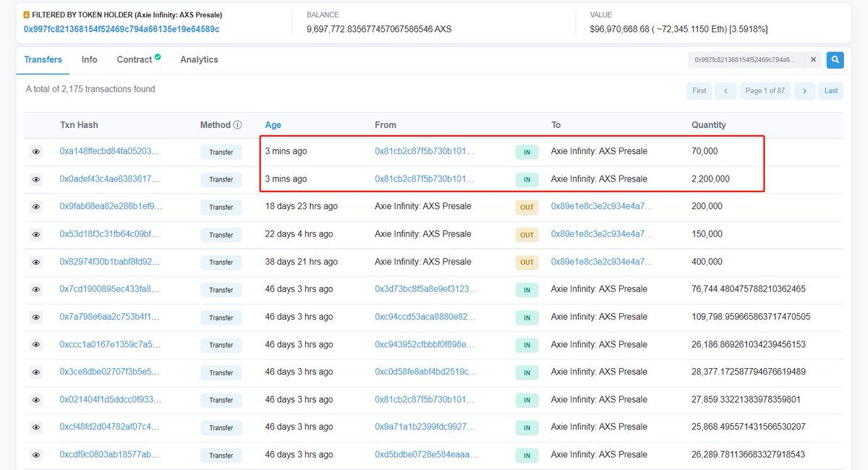Screen dimensions: 868x470
Task: Go to the next page using right chevron
Action: 804,90
